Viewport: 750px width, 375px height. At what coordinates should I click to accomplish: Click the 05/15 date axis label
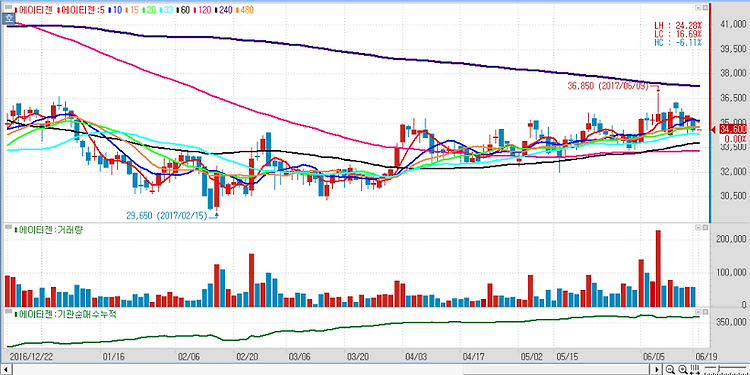[568, 356]
